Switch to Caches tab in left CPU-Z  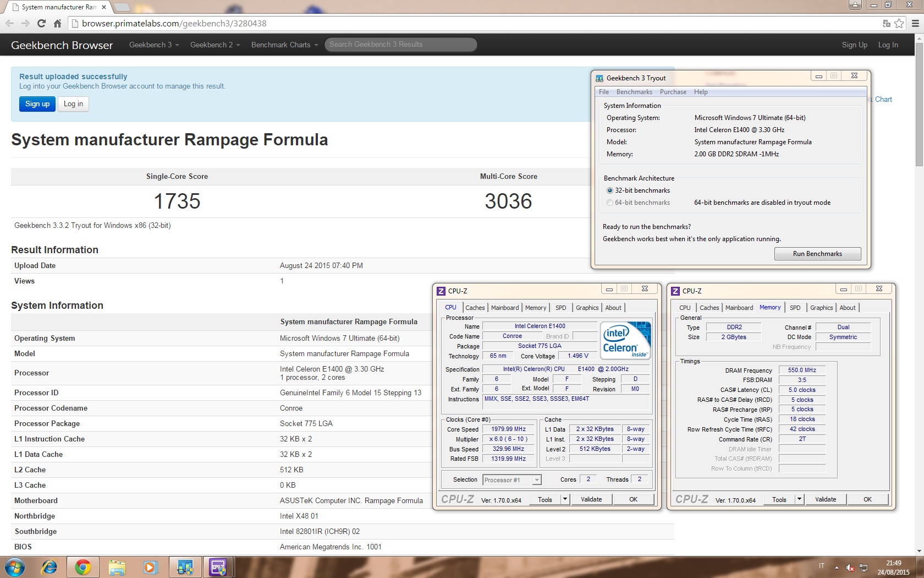pos(475,308)
